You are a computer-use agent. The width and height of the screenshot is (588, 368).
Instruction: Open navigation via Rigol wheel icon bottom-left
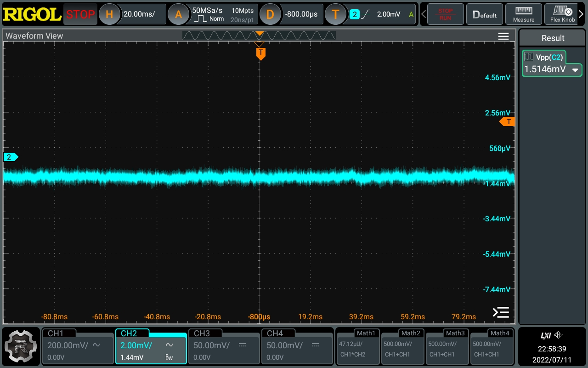click(x=21, y=346)
